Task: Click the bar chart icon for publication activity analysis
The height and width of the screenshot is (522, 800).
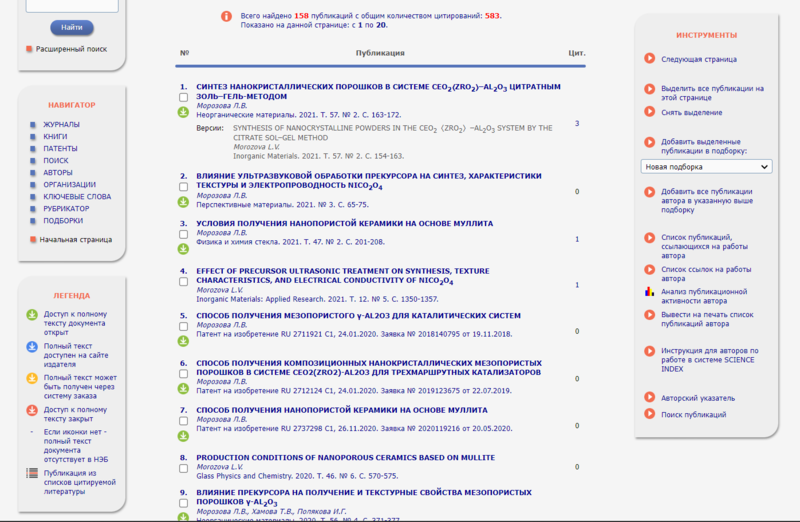Action: pyautogui.click(x=650, y=292)
